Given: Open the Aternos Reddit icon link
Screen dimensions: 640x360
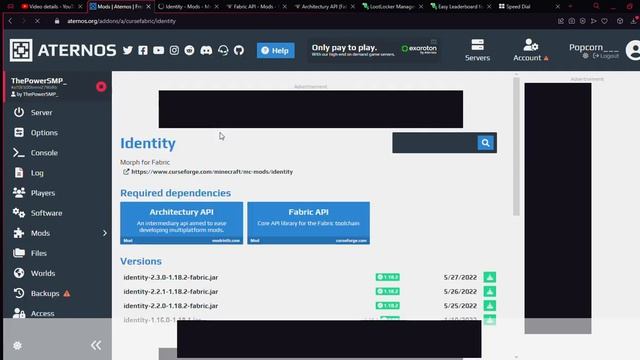Looking at the screenshot, I should [x=189, y=50].
